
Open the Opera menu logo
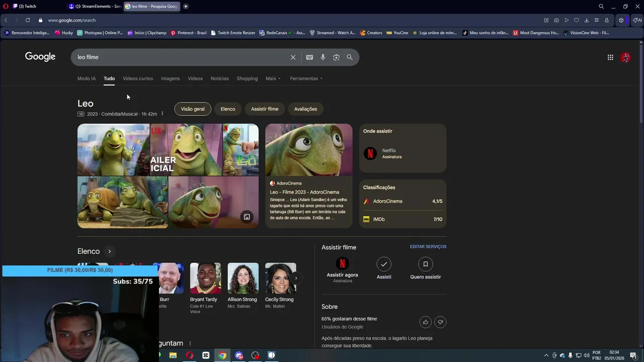click(6, 7)
